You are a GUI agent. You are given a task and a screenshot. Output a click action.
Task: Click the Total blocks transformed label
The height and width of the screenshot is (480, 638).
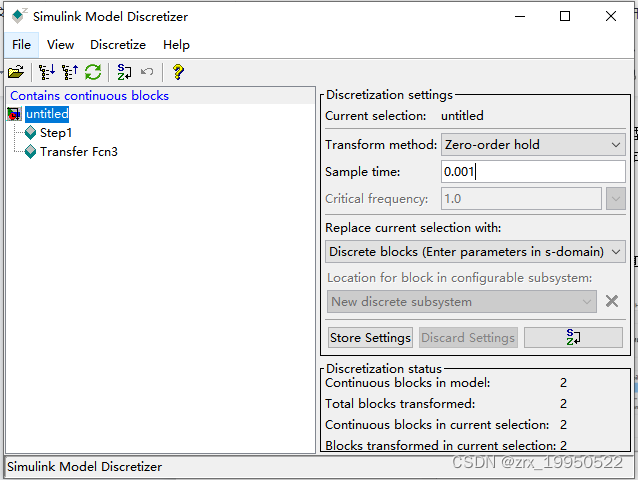pos(400,404)
